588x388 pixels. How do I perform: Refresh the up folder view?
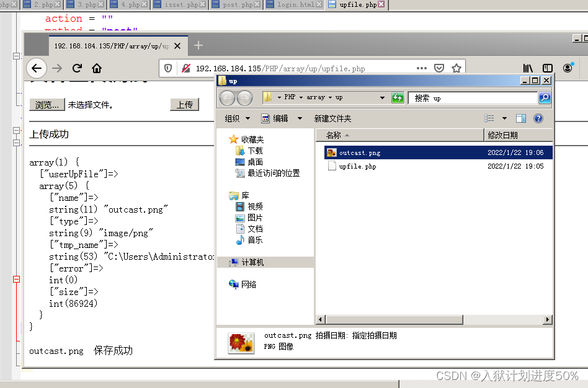tap(398, 98)
